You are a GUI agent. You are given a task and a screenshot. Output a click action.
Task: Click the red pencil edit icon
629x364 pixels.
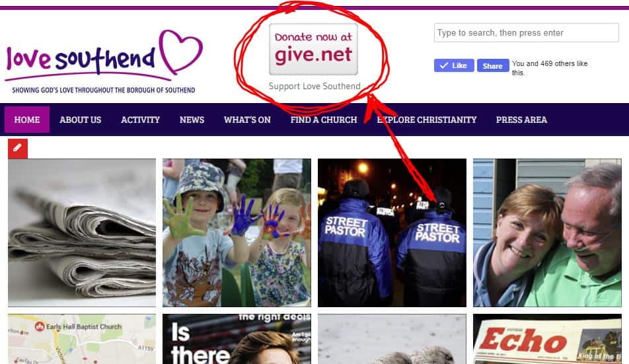coord(18,149)
